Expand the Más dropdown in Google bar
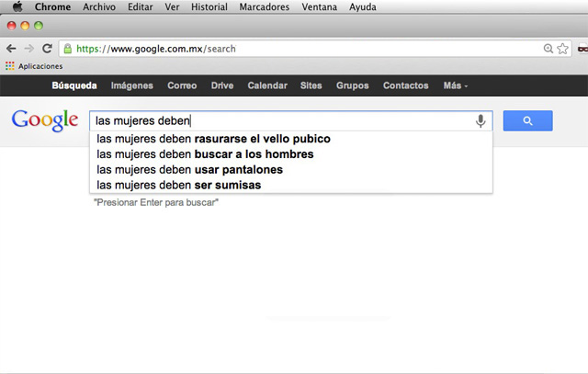Screen dimensions: 588x374 pos(455,85)
